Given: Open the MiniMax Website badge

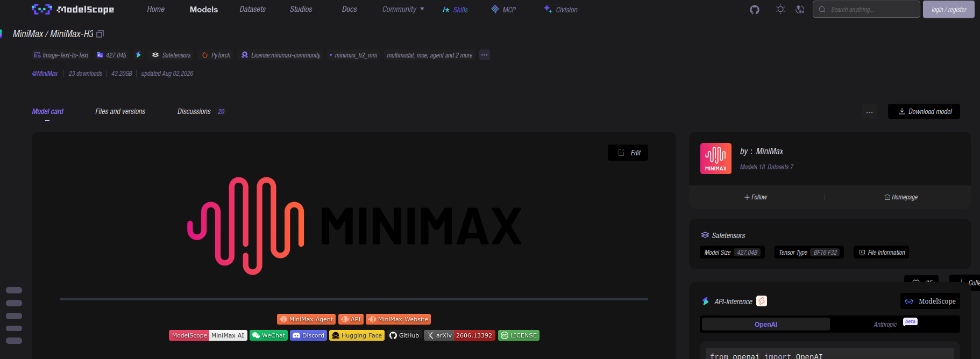Looking at the screenshot, I should pos(398,319).
